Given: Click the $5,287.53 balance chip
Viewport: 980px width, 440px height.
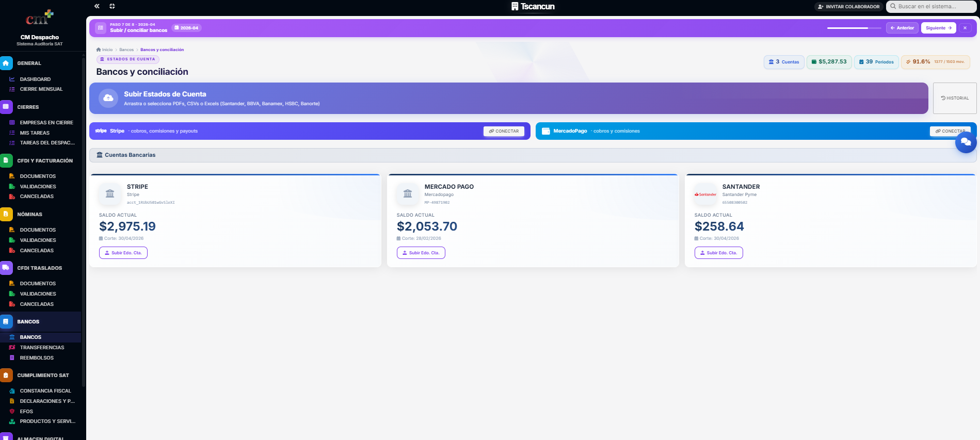Looking at the screenshot, I should (x=829, y=62).
